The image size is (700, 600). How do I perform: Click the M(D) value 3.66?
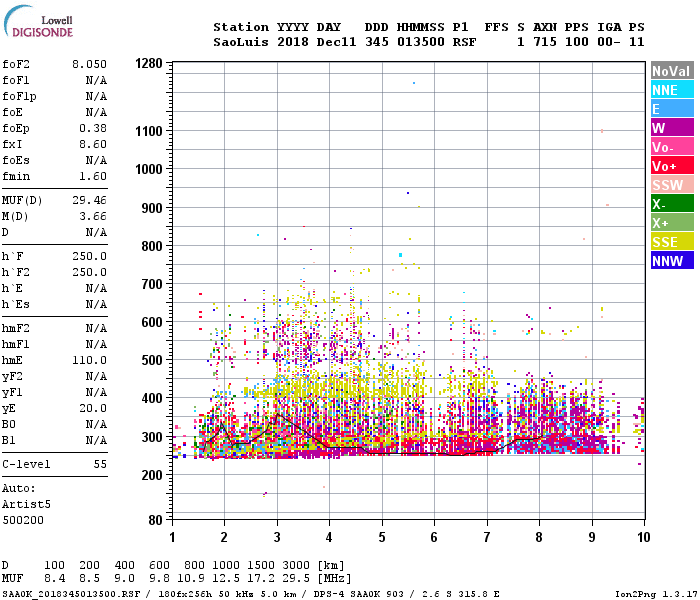pos(93,216)
